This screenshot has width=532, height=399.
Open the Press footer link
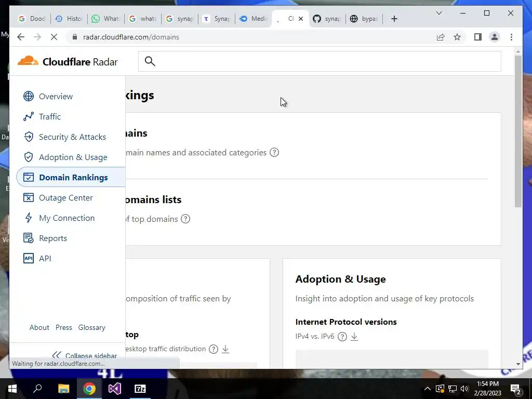coord(64,327)
